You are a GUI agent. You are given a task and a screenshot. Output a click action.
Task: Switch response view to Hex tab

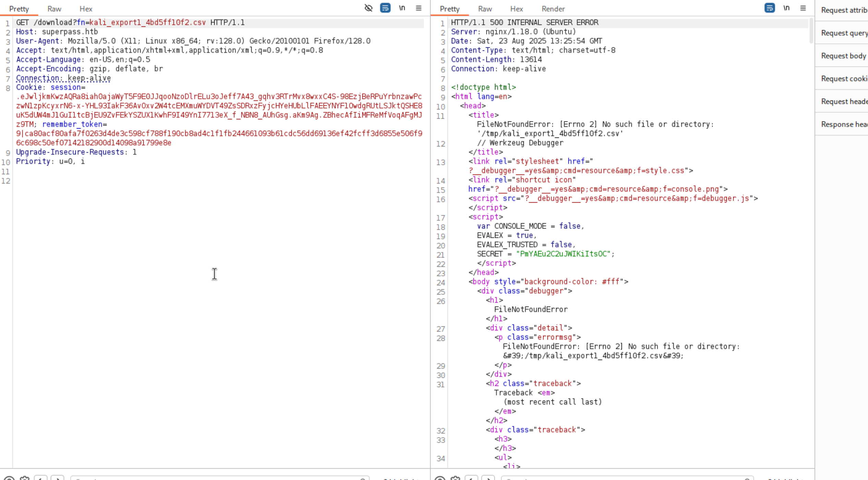516,9
